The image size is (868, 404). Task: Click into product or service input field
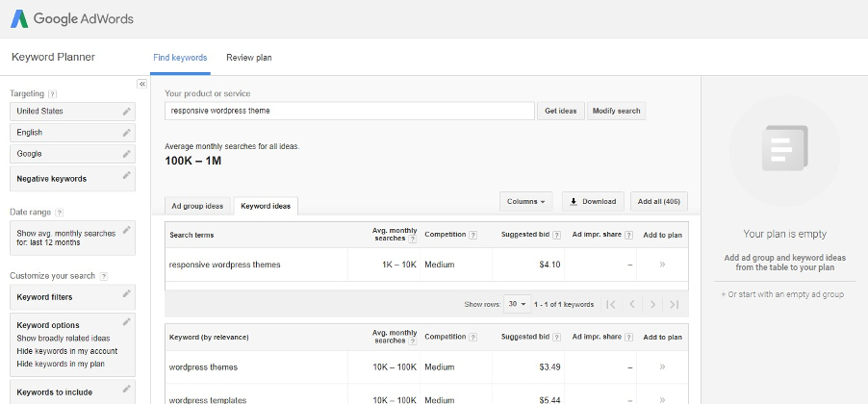coord(350,111)
